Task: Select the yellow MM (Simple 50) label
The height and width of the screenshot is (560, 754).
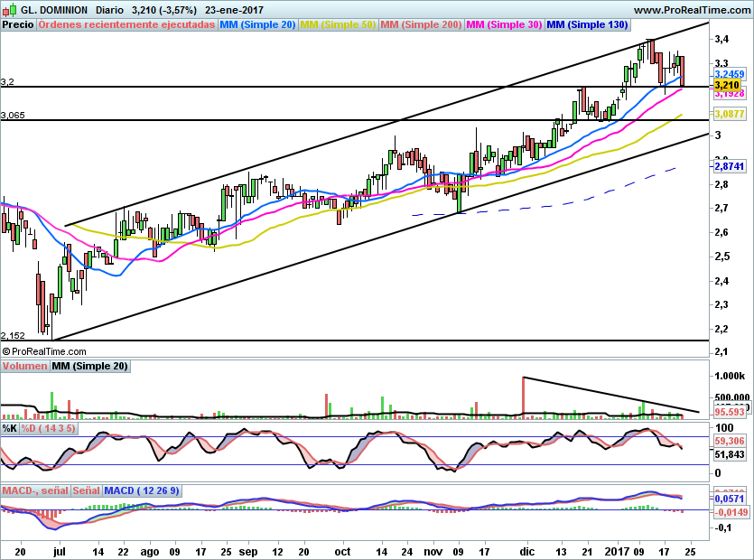Action: [x=338, y=24]
